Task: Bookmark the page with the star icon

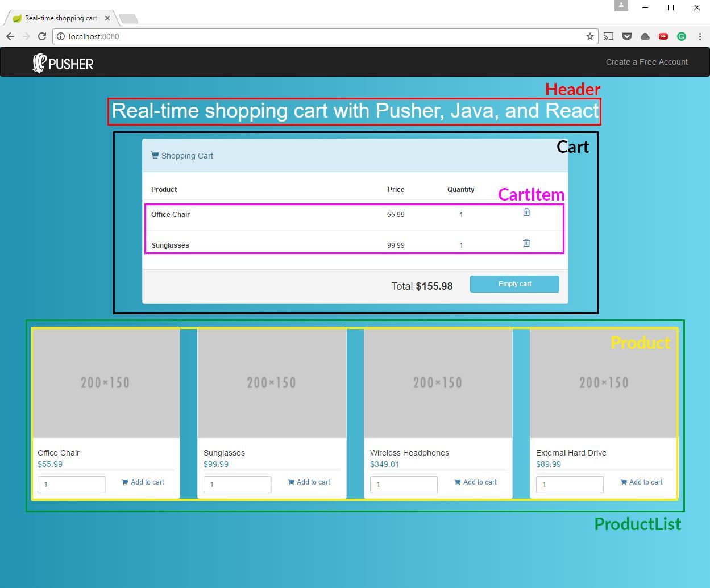Action: (x=589, y=36)
